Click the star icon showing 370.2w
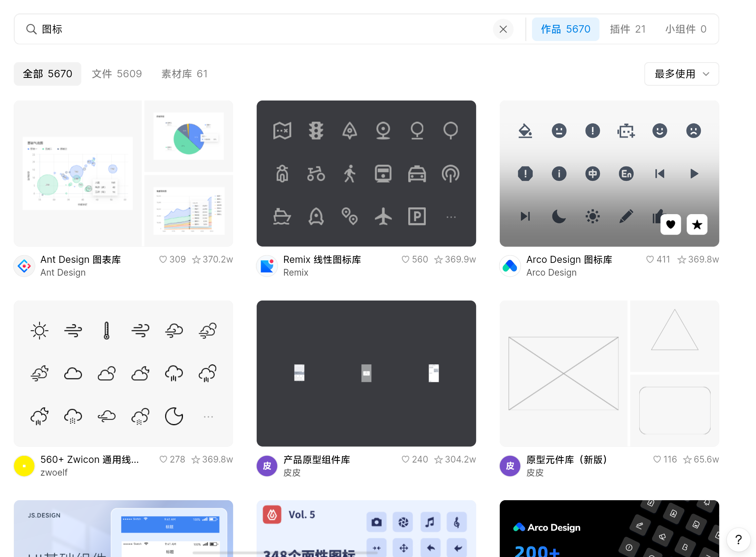This screenshot has height=557, width=756. (x=196, y=259)
